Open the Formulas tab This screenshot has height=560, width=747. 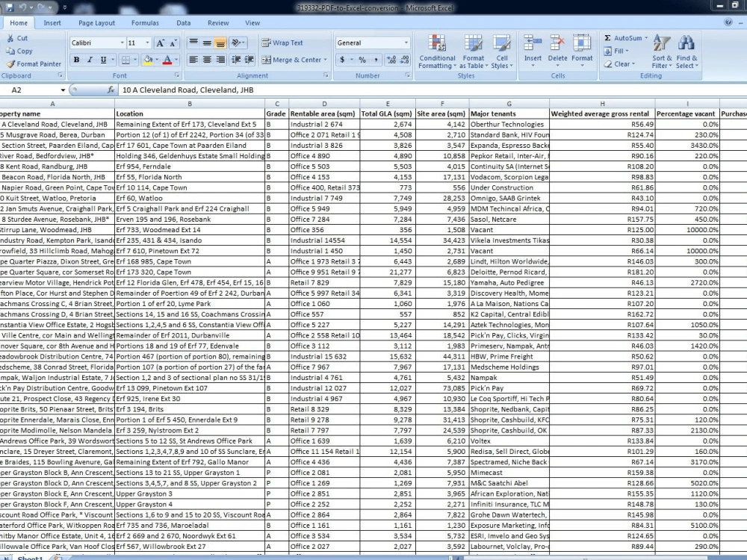point(146,23)
